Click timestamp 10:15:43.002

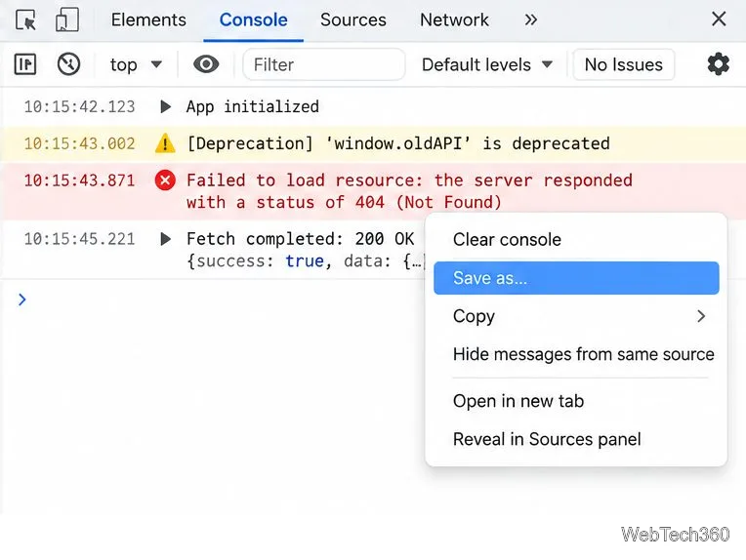[x=79, y=143]
